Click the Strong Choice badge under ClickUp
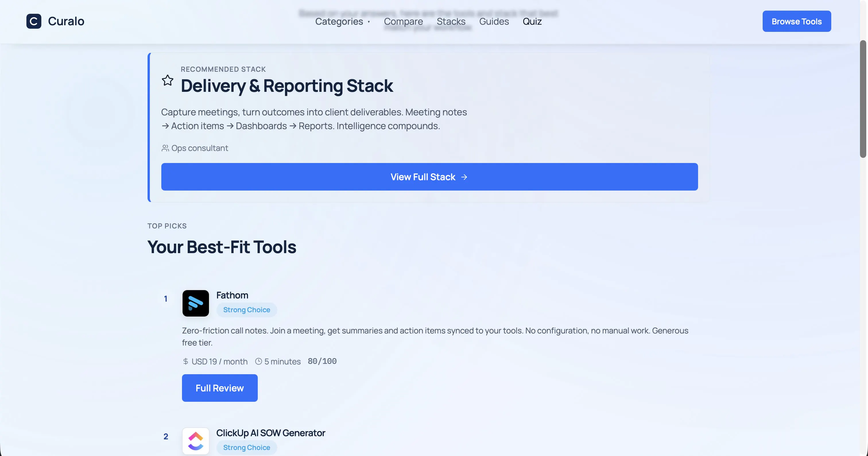This screenshot has height=456, width=868. point(247,448)
